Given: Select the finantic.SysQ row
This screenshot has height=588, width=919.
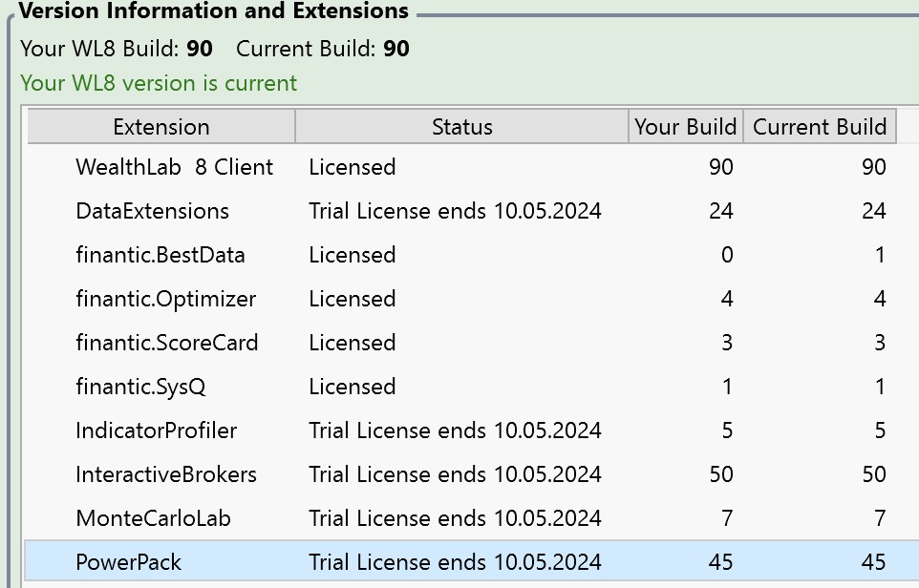Looking at the screenshot, I should pyautogui.click(x=140, y=387).
